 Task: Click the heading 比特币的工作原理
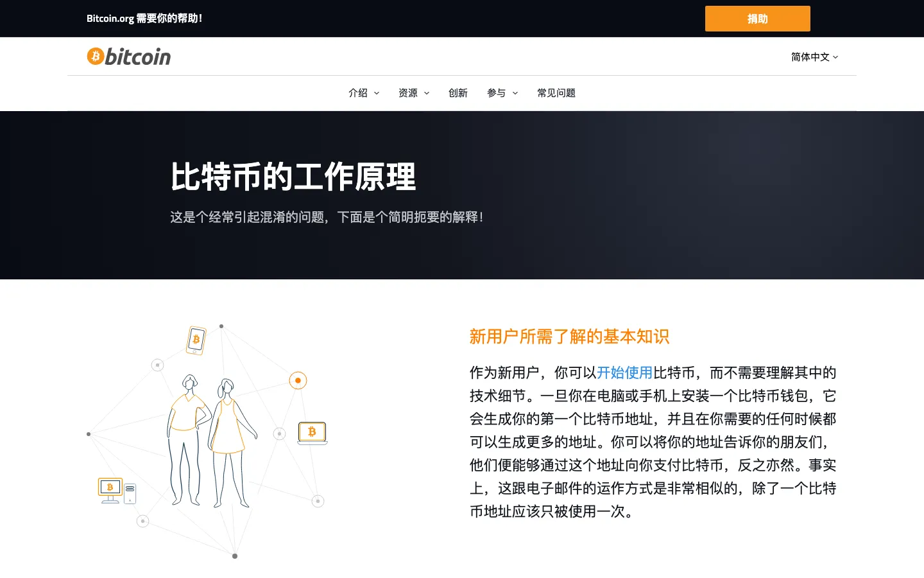[293, 177]
